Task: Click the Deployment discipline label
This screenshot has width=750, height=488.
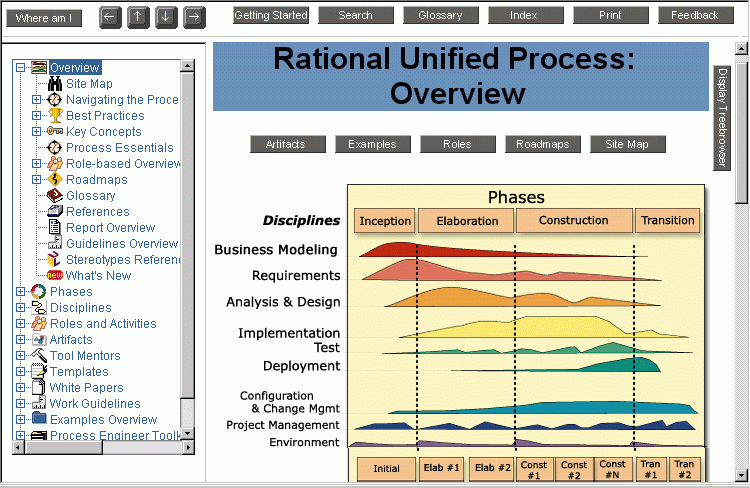Action: tap(302, 366)
